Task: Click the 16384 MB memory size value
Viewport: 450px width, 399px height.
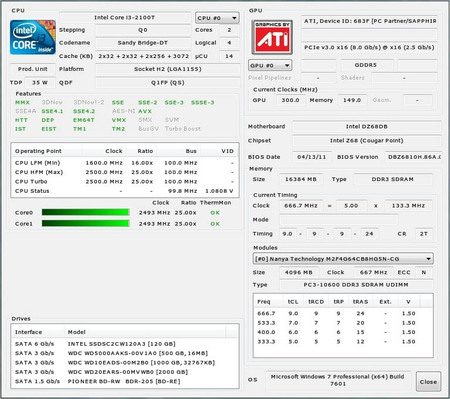Action: click(301, 179)
